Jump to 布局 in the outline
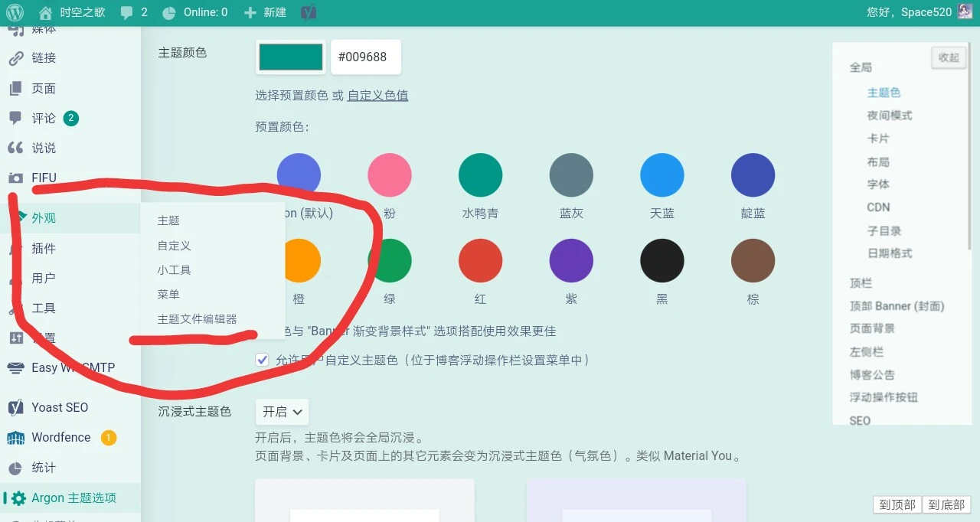Screen dimensions: 980x522 tap(878, 161)
